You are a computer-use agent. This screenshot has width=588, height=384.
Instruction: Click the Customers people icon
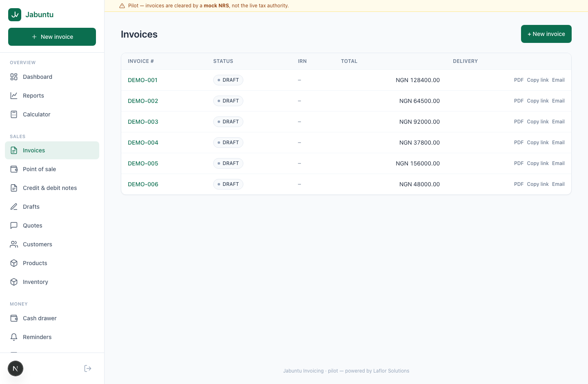(x=14, y=244)
